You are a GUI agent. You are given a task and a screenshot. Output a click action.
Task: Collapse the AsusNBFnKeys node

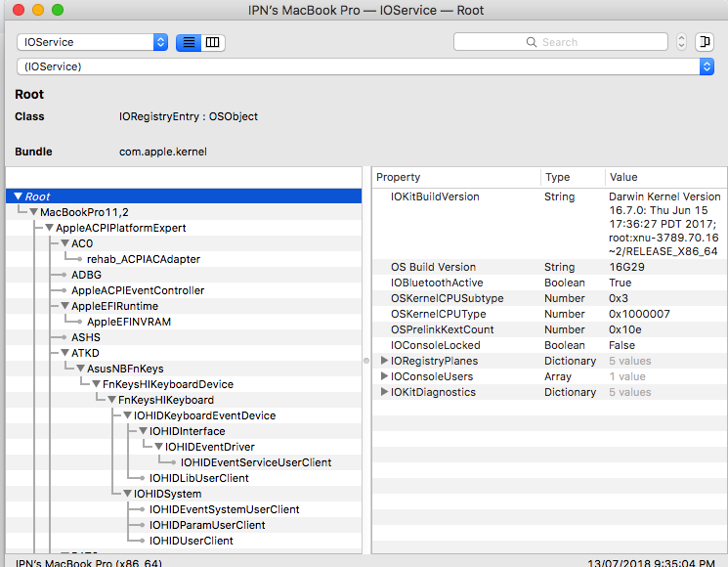[80, 369]
